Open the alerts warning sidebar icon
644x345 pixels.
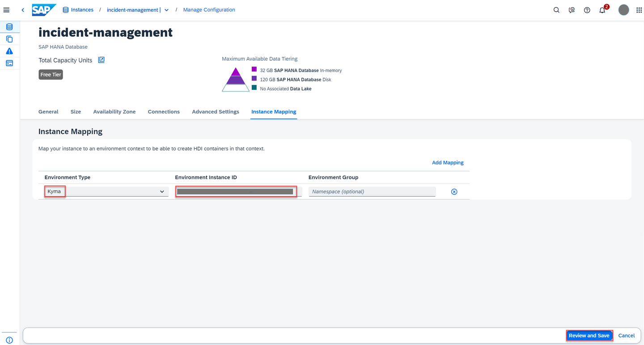pos(9,51)
